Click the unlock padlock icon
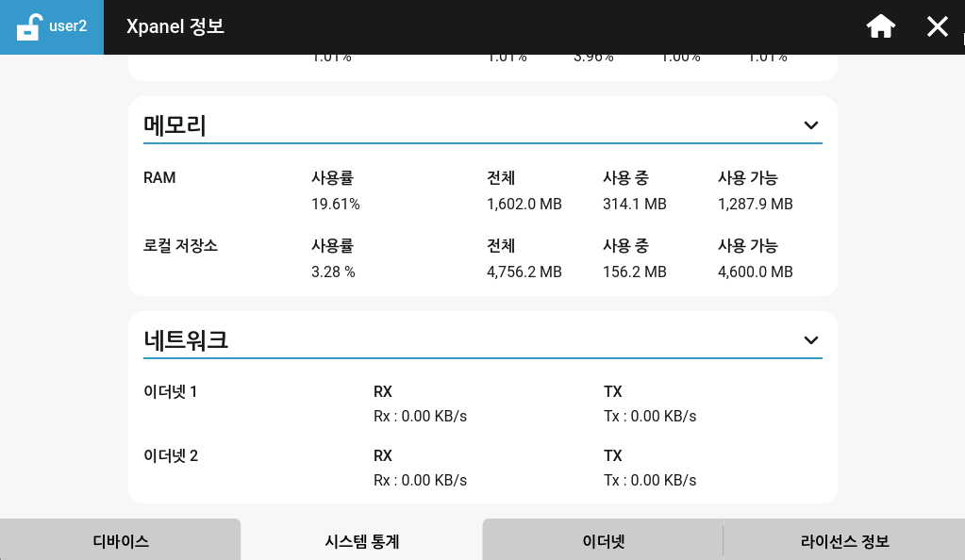This screenshot has height=560, width=965. 28,27
